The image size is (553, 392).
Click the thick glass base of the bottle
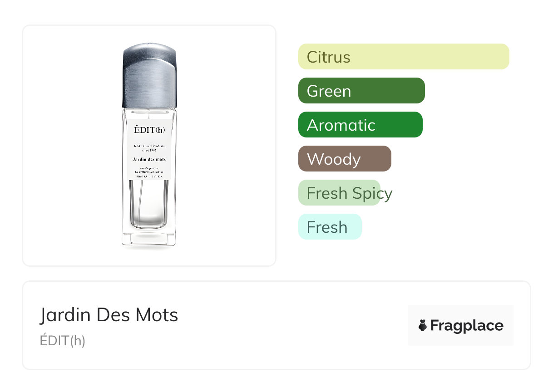(149, 239)
